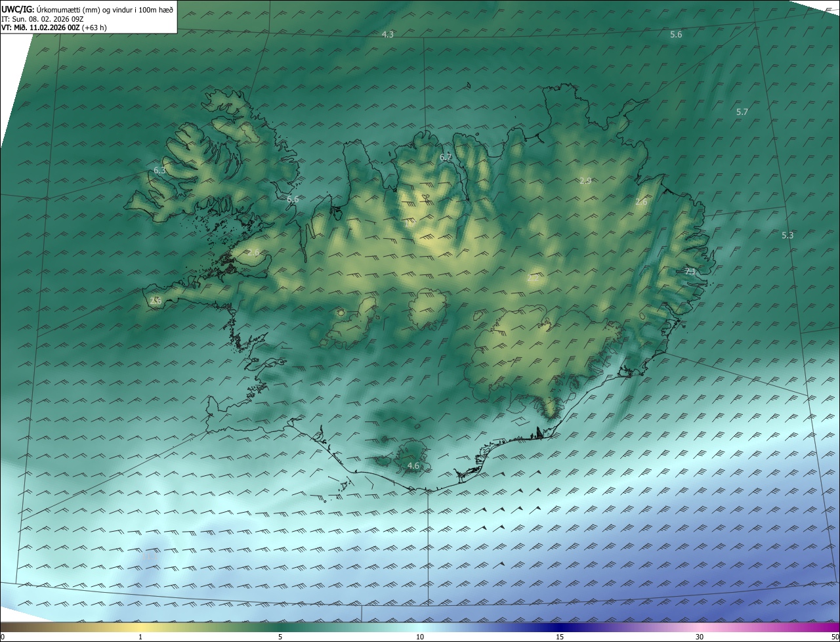Click the 5.6 value label over the sea
The image size is (840, 642).
coord(676,34)
